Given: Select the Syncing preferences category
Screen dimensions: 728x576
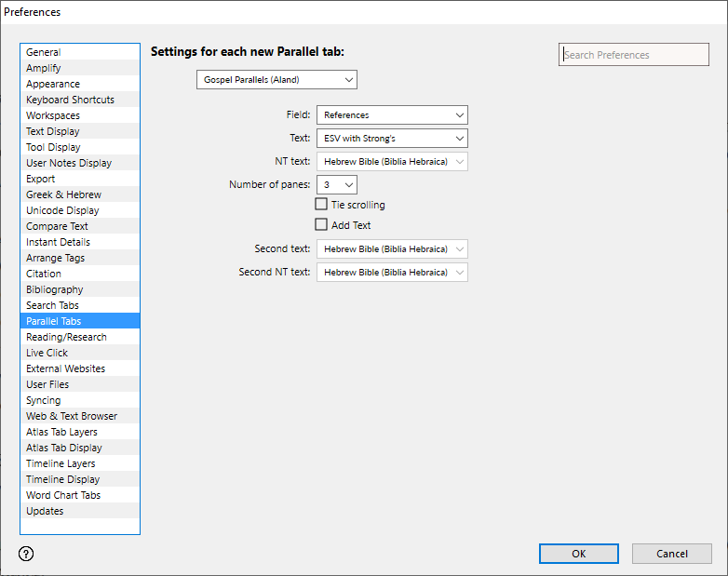Looking at the screenshot, I should coord(44,401).
